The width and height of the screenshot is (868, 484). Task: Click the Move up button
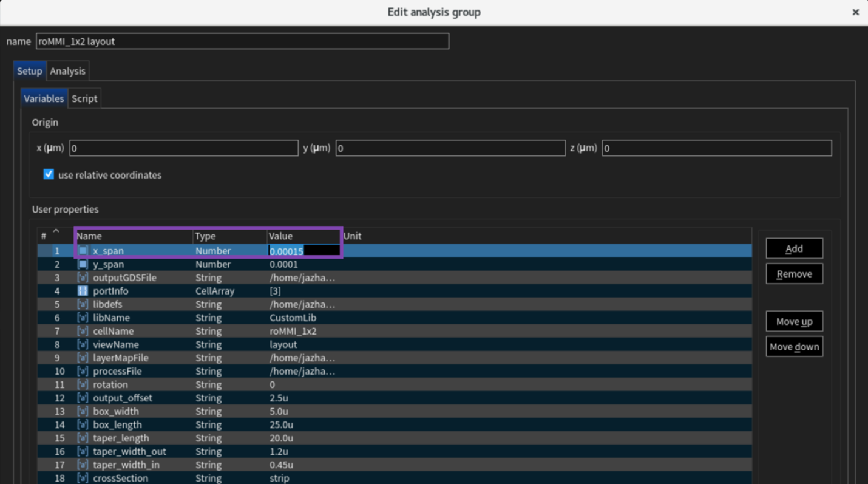point(794,321)
